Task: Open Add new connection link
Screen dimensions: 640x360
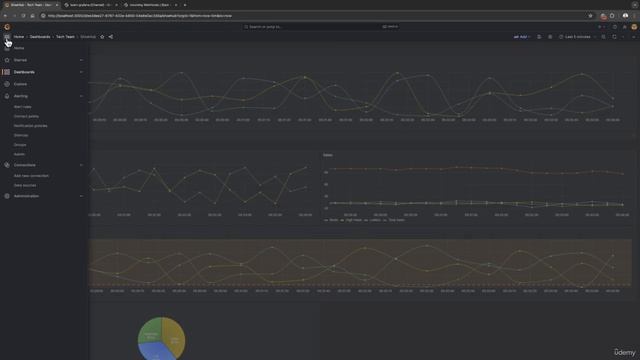Action: 31,176
